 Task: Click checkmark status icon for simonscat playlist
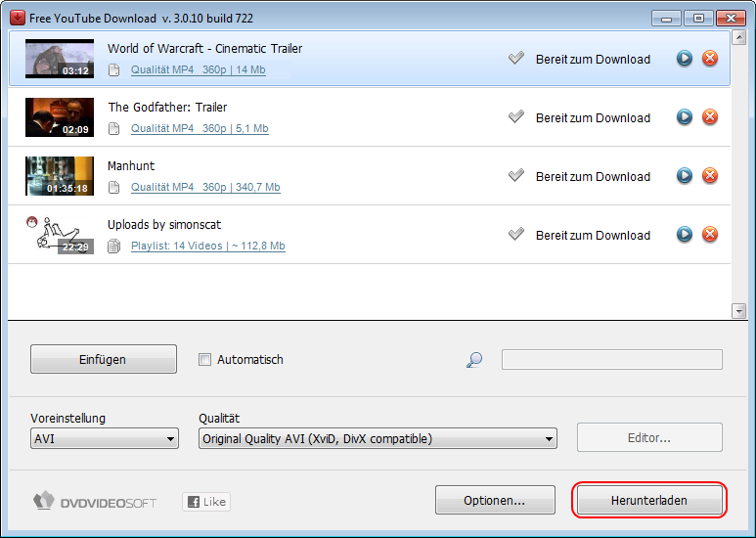515,235
